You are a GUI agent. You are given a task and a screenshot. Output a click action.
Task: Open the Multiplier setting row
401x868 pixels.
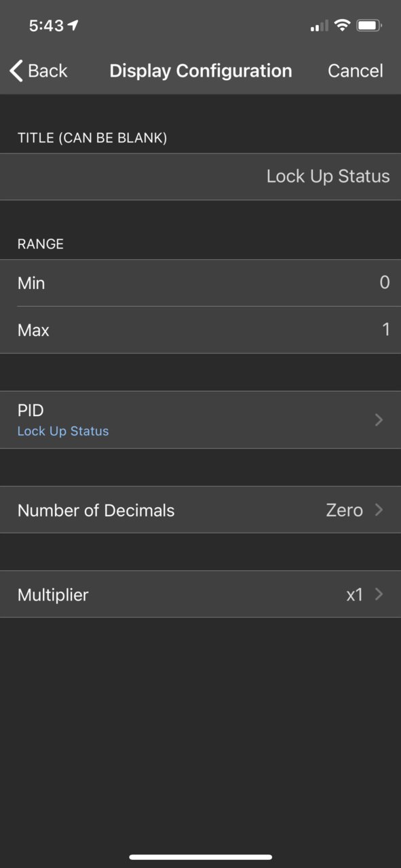(200, 595)
